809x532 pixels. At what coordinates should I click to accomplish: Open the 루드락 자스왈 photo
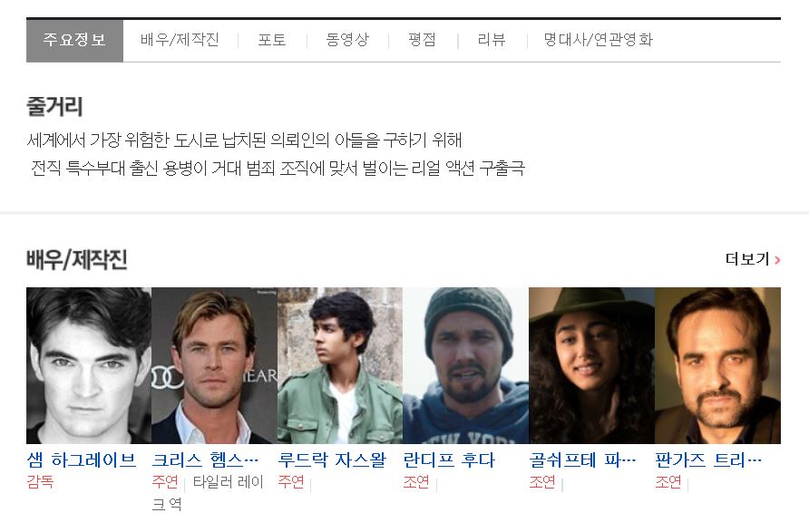[x=340, y=365]
